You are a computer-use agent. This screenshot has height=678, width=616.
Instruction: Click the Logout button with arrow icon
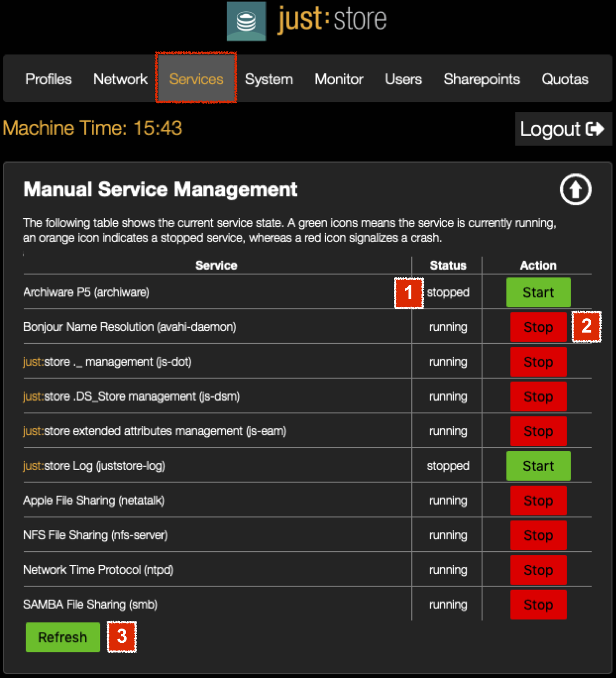(x=563, y=129)
